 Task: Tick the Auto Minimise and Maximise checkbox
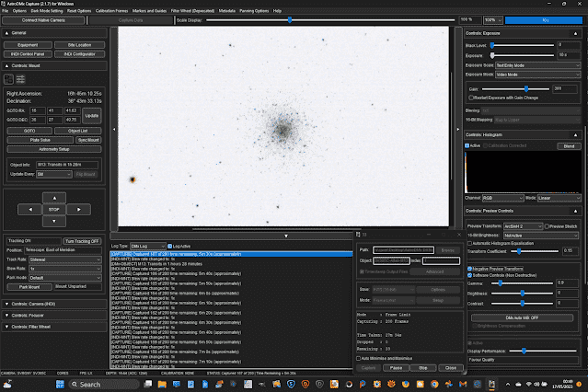359,356
